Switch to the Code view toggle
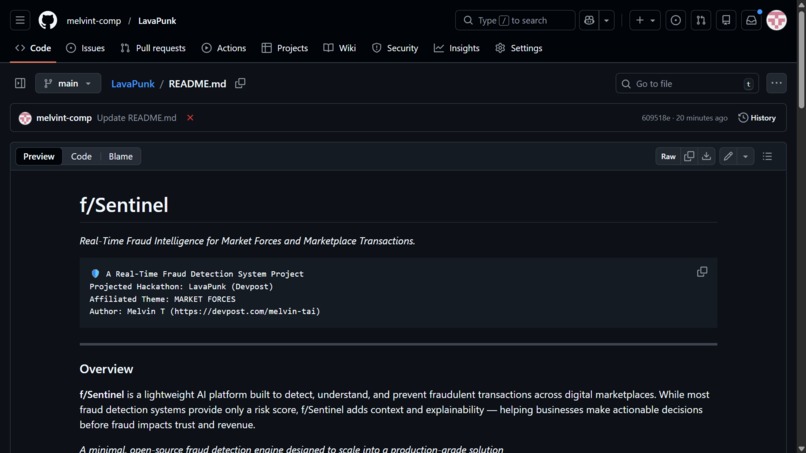The height and width of the screenshot is (453, 806). [81, 156]
